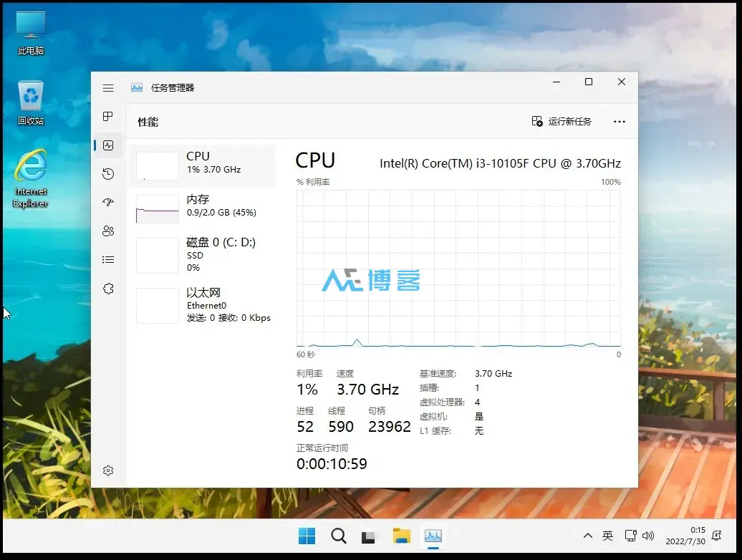Switch to the 性能 tab header
The image size is (742, 560).
pyautogui.click(x=148, y=122)
